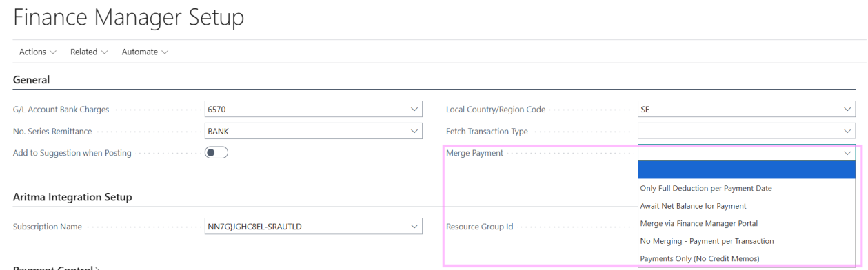Image resolution: width=868 pixels, height=270 pixels.
Task: Click the General section heading
Action: (32, 80)
